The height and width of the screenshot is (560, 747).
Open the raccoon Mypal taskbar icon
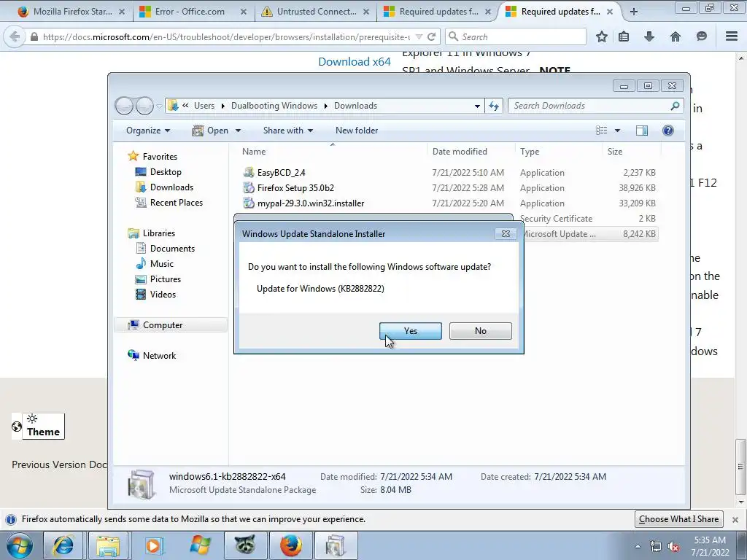244,545
